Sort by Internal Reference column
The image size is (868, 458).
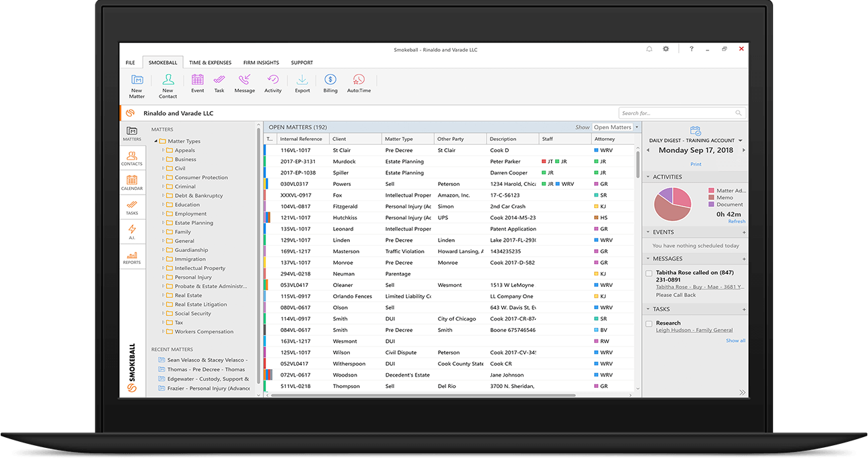(303, 139)
